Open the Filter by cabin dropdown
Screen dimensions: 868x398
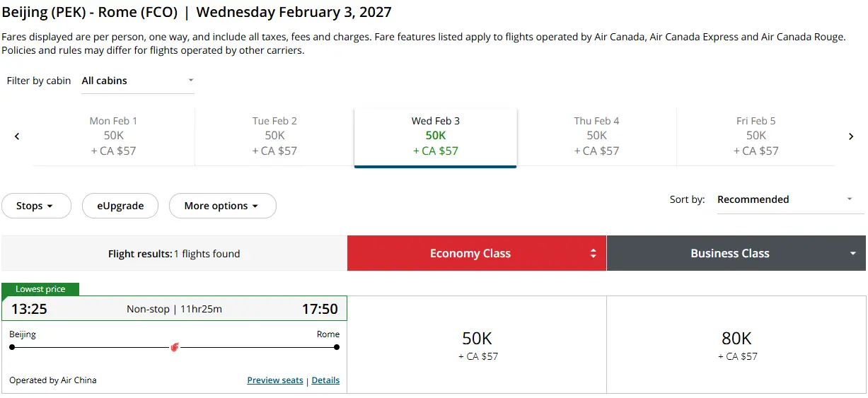(x=137, y=81)
